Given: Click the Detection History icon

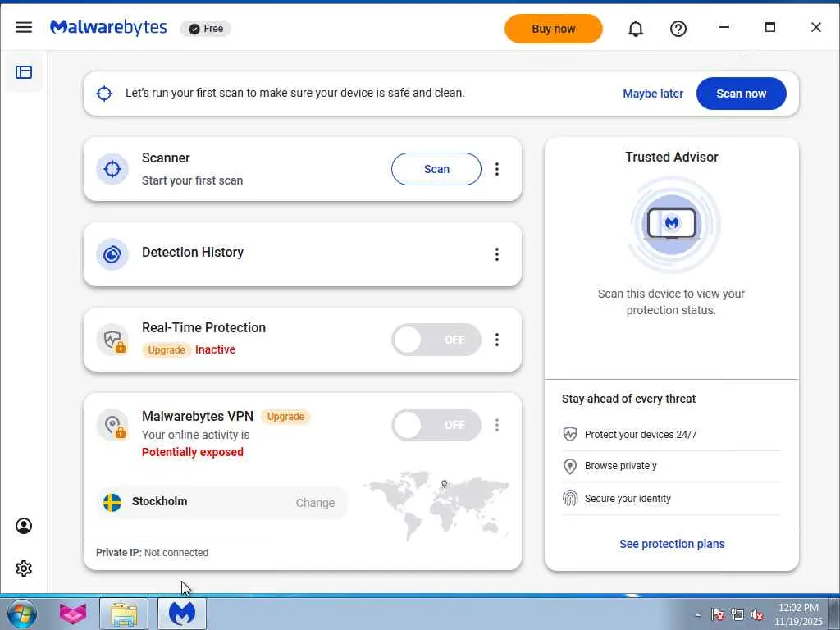Looking at the screenshot, I should (112, 254).
